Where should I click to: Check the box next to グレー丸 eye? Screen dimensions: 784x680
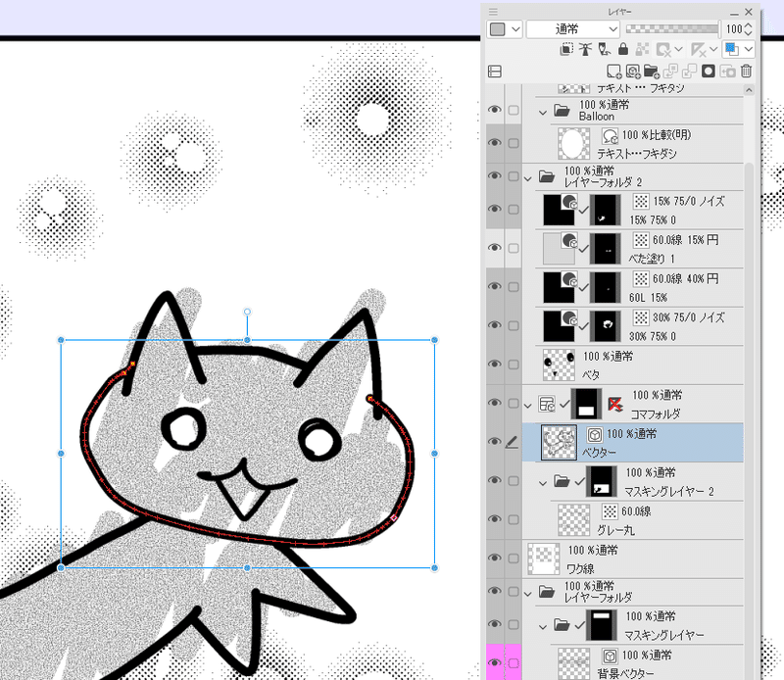[514, 519]
